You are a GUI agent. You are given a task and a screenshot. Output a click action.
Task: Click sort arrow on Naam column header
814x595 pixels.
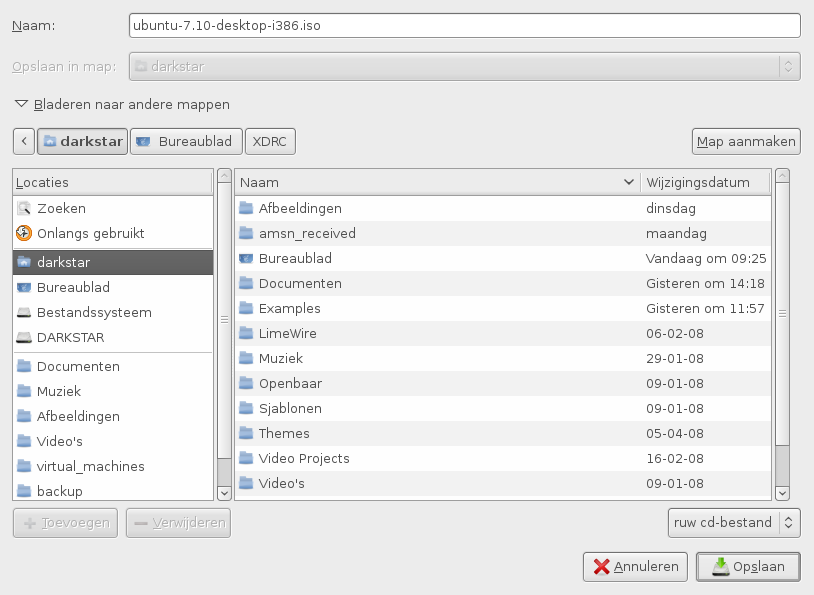pos(628,183)
